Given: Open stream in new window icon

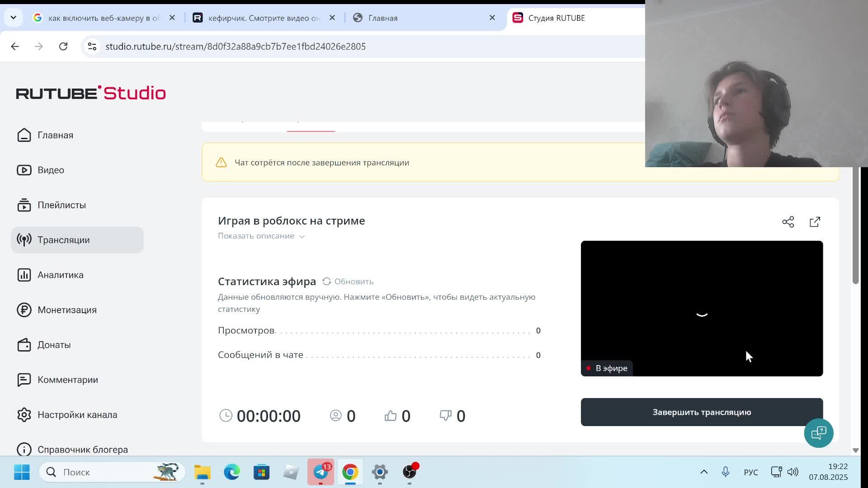Looking at the screenshot, I should point(815,222).
